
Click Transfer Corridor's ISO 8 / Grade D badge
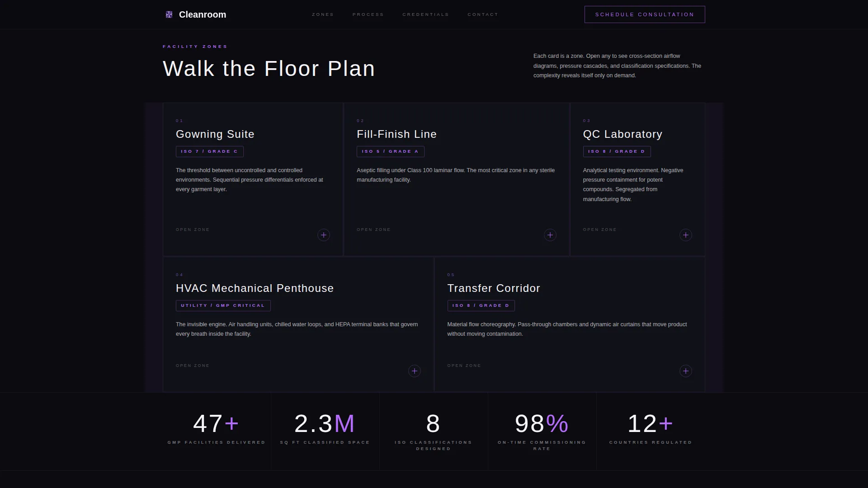pos(481,305)
